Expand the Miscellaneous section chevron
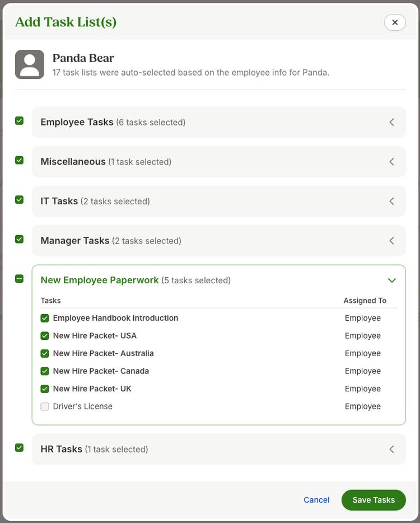 391,162
